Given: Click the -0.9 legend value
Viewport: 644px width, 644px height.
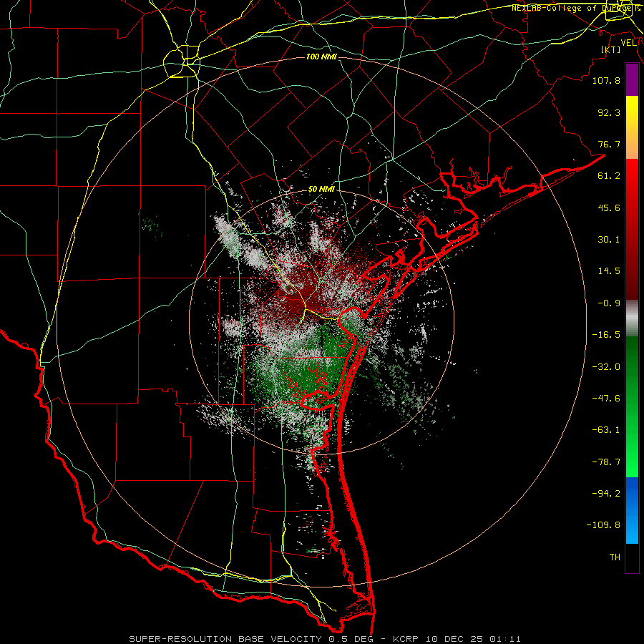Looking at the screenshot, I should 609,303.
